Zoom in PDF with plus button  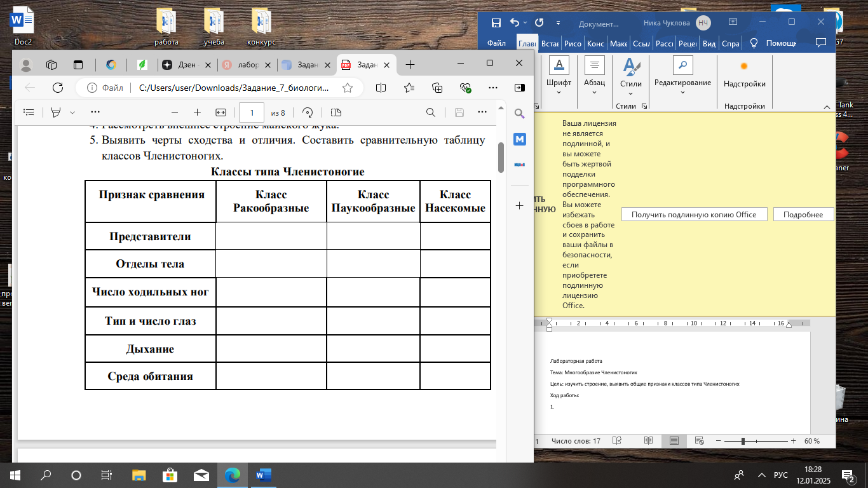tap(197, 112)
